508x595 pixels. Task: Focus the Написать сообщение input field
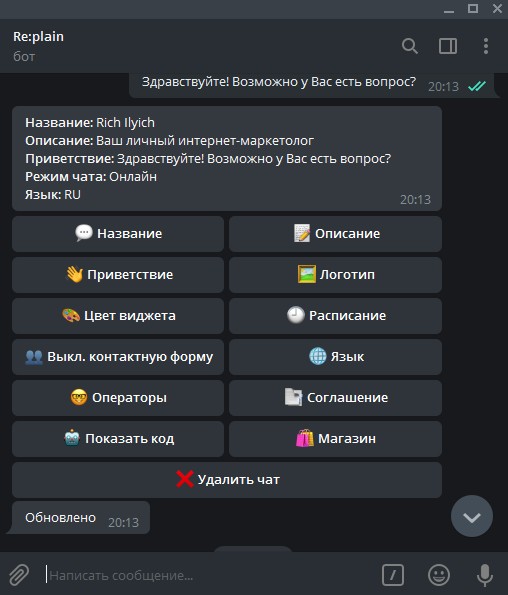[x=211, y=575]
